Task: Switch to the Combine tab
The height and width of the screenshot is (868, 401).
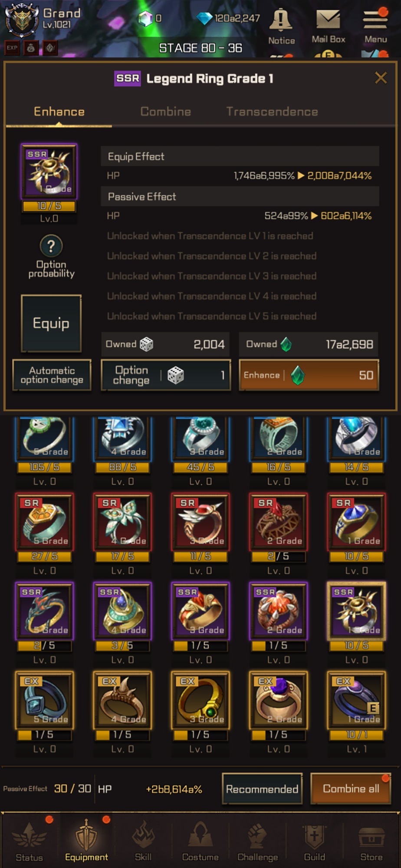Action: pos(166,112)
